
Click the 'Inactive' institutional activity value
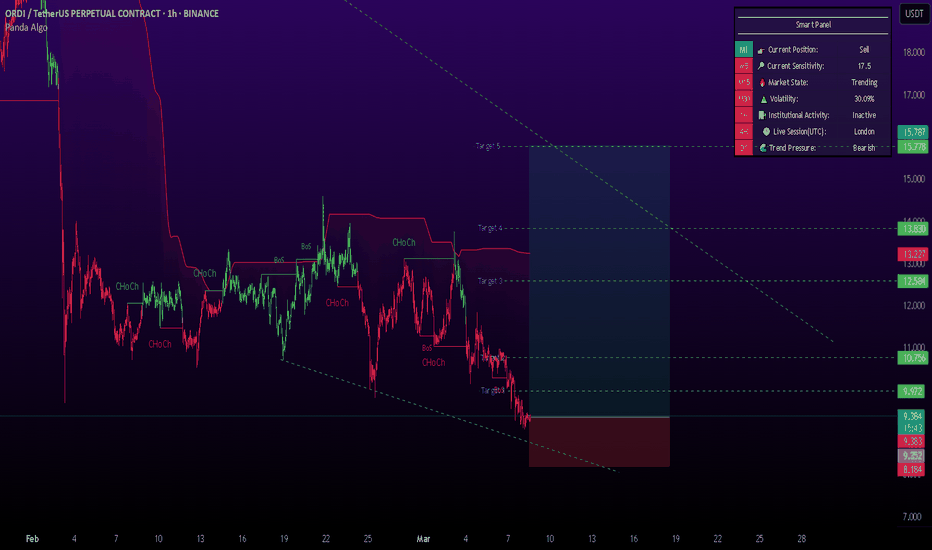click(x=864, y=115)
